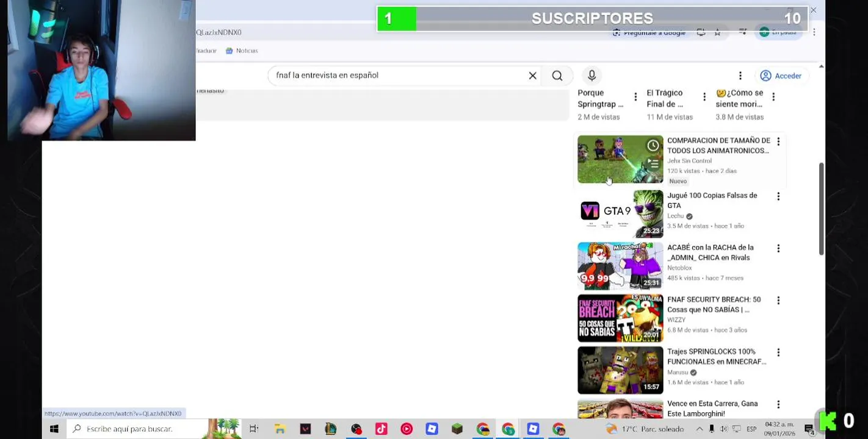Launch League of Legends from the taskbar

point(330,429)
